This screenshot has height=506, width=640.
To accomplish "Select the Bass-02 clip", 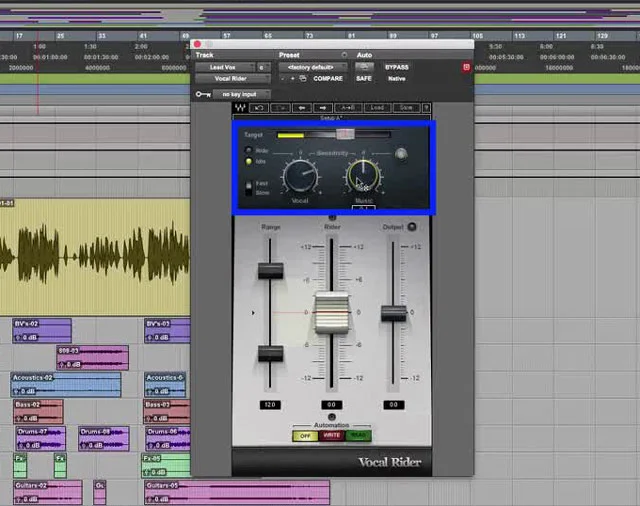I will pyautogui.click(x=38, y=412).
